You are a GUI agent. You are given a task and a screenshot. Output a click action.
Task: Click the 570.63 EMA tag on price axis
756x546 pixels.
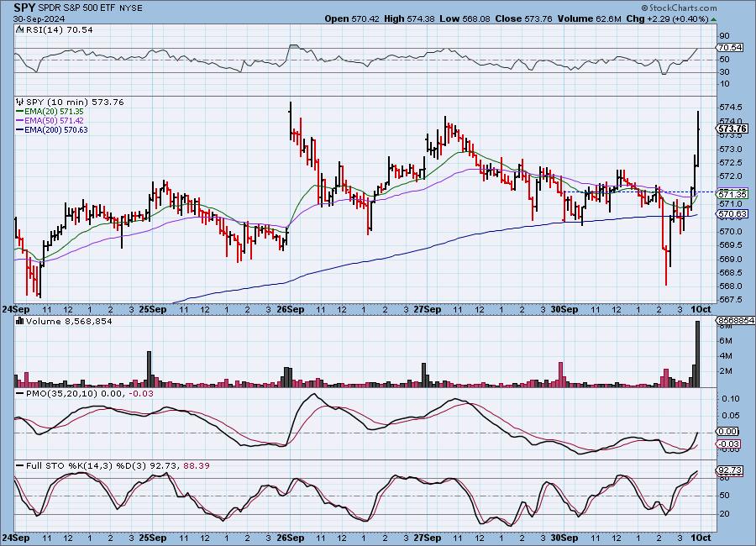tap(732, 213)
